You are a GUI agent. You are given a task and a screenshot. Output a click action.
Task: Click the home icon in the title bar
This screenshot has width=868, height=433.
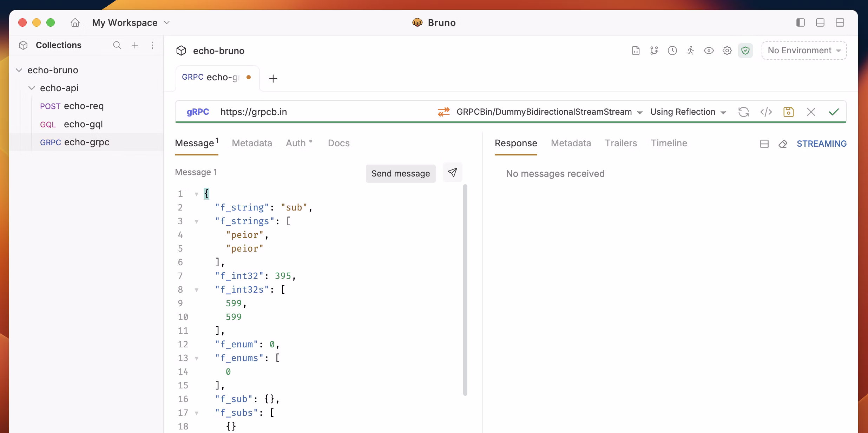pyautogui.click(x=75, y=23)
